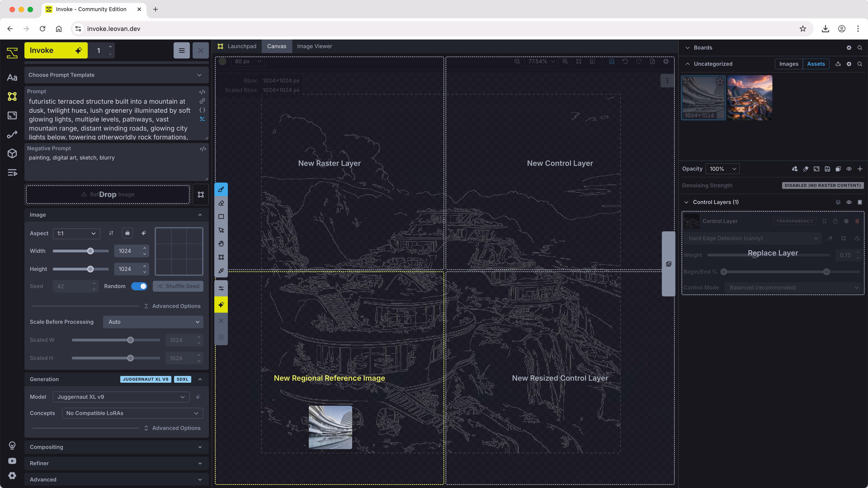The height and width of the screenshot is (488, 868).
Task: Switch to the Image Viewer tab
Action: point(314,46)
